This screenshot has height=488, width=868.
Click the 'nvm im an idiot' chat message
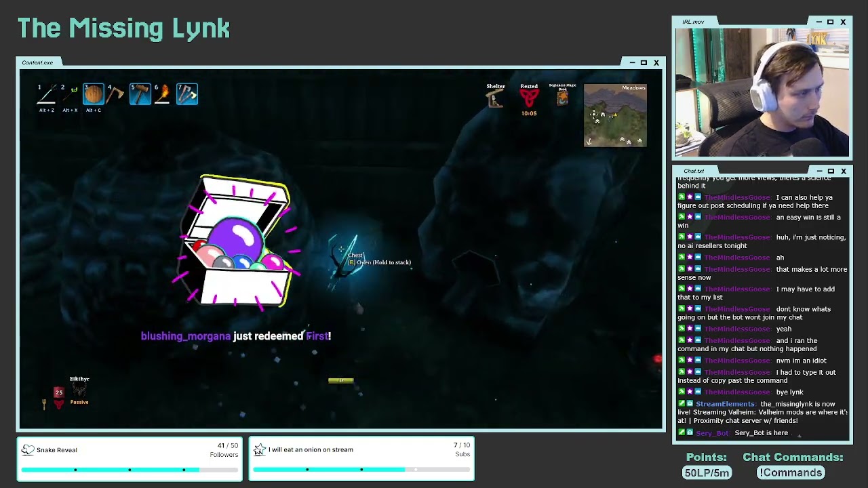click(802, 361)
